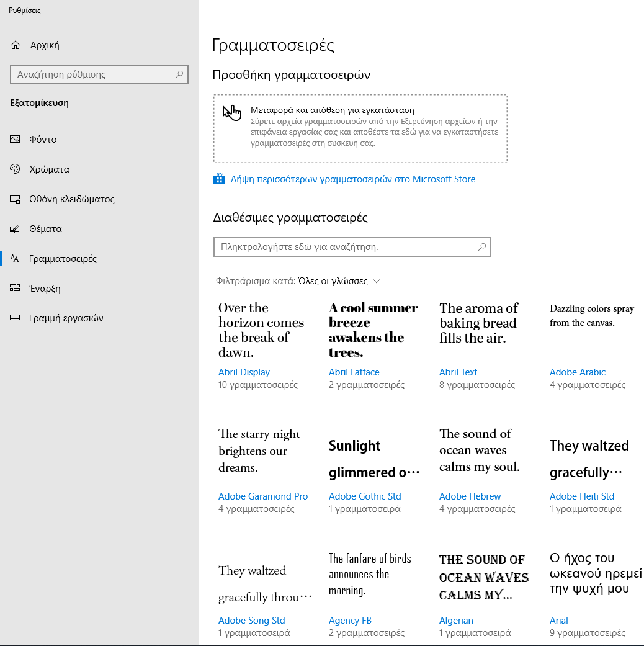644x646 pixels.
Task: Click the Προσθήκη γραμματοσειρών heading
Action: [292, 74]
